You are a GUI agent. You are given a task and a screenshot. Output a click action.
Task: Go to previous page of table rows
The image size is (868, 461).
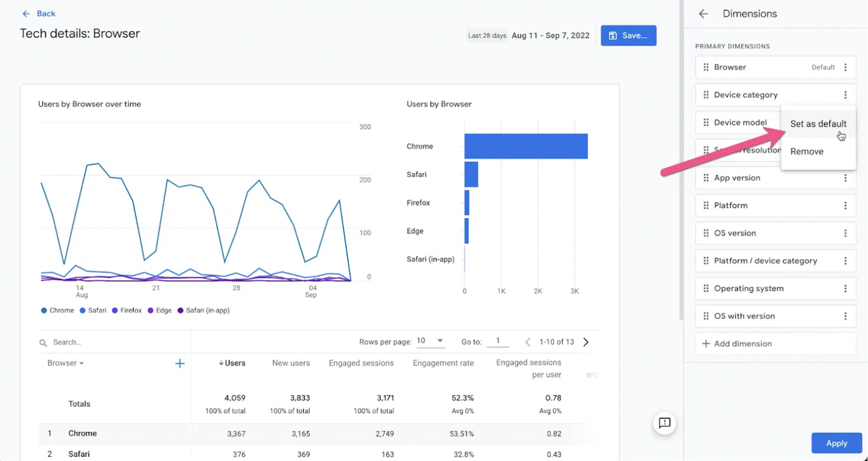point(528,342)
